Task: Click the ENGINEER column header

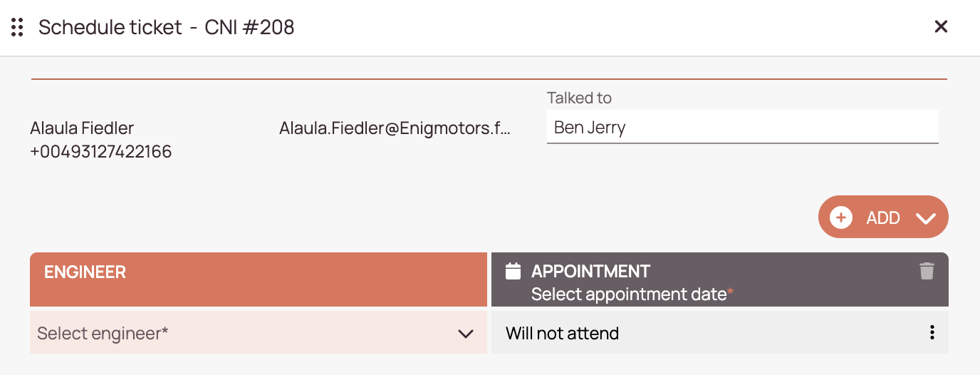Action: click(x=259, y=279)
